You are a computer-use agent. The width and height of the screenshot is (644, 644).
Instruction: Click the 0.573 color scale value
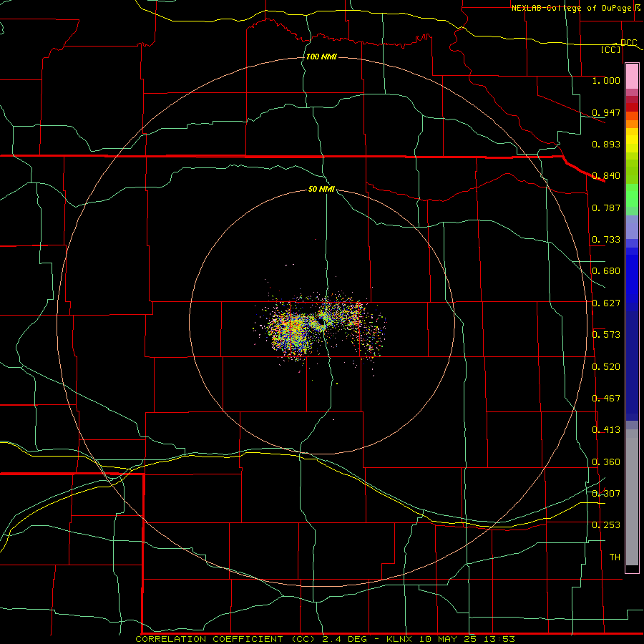tap(606, 335)
